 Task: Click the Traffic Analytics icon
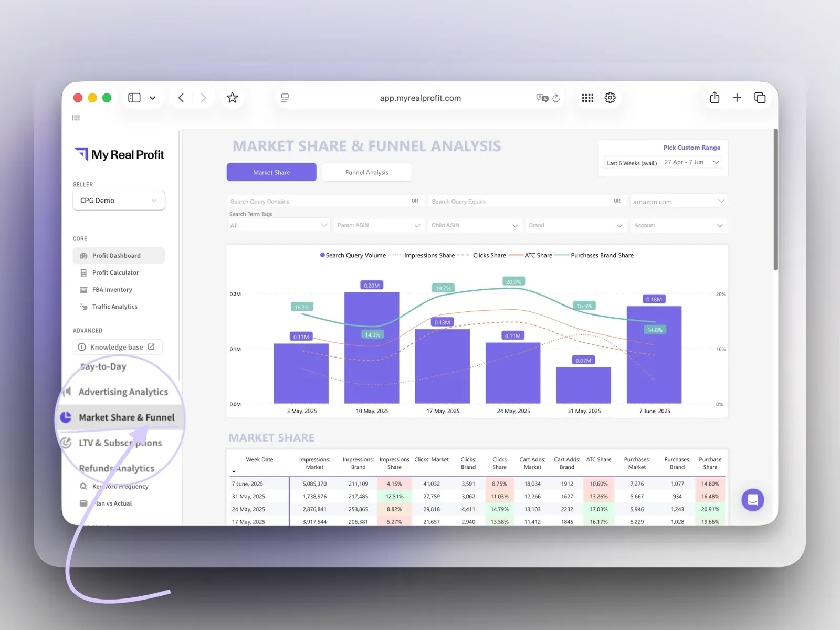tap(83, 307)
